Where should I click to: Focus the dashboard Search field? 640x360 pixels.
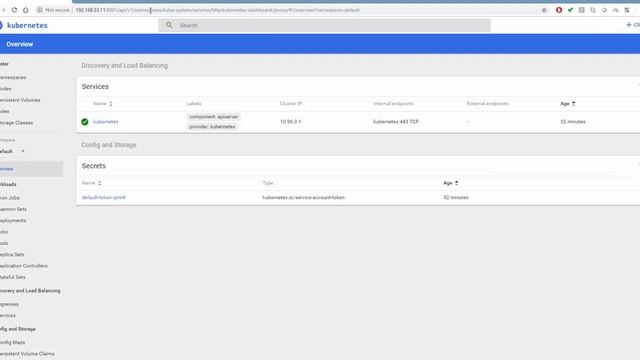(x=324, y=25)
